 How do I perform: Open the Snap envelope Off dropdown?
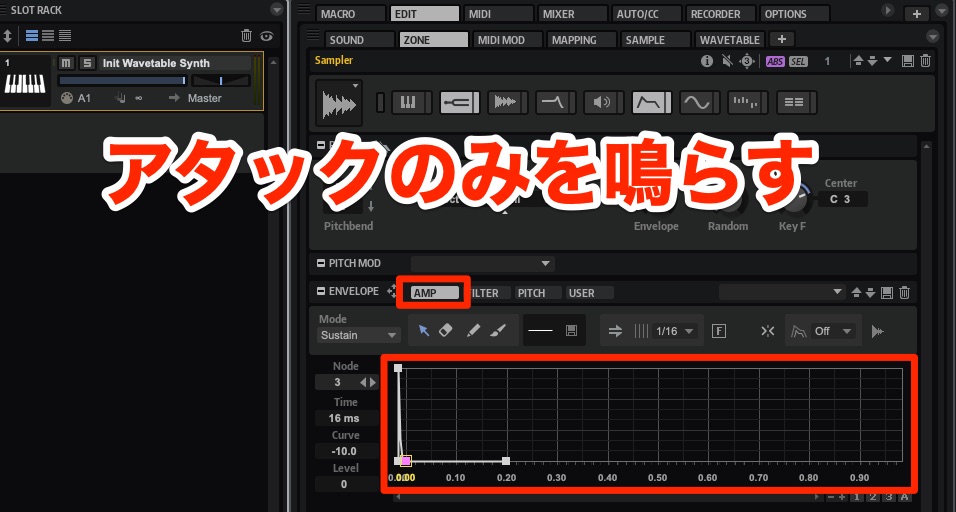[833, 331]
